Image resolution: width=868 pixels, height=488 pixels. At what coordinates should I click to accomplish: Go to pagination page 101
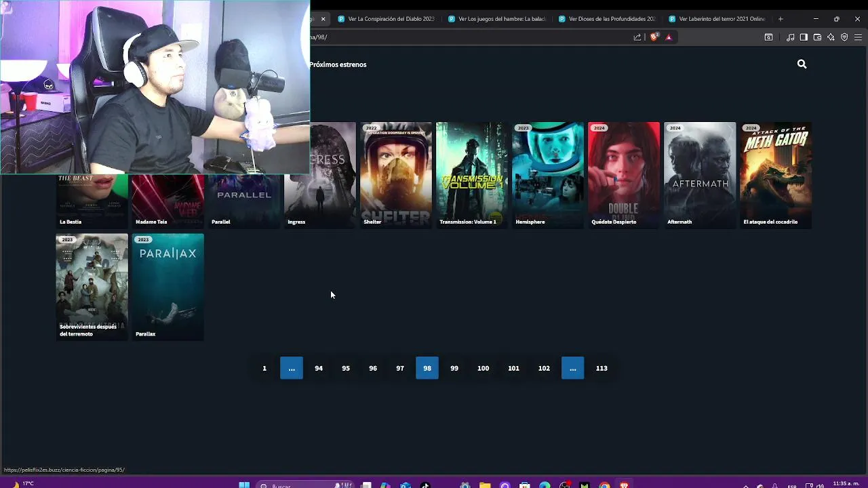pyautogui.click(x=513, y=368)
